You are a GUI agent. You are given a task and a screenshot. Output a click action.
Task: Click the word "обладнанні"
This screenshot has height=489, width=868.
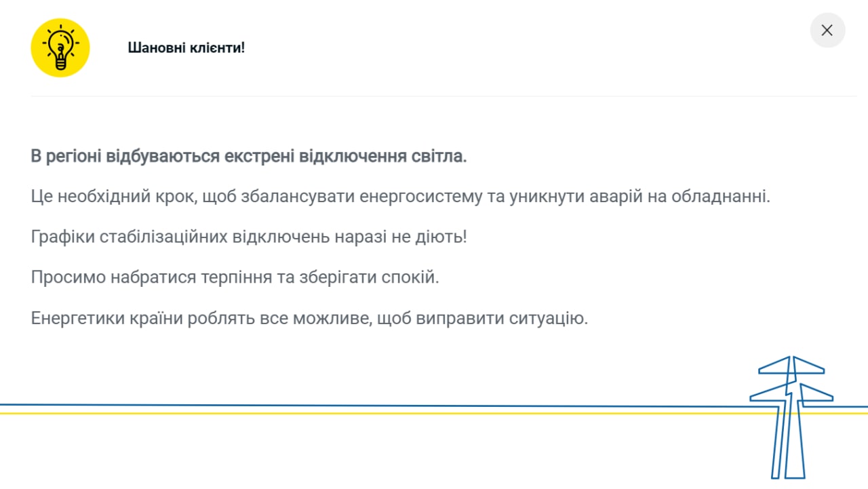(x=720, y=197)
